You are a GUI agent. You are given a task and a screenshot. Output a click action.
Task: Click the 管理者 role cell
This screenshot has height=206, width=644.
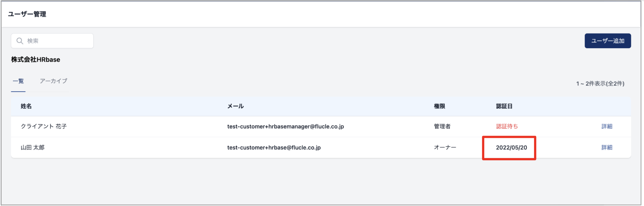442,126
